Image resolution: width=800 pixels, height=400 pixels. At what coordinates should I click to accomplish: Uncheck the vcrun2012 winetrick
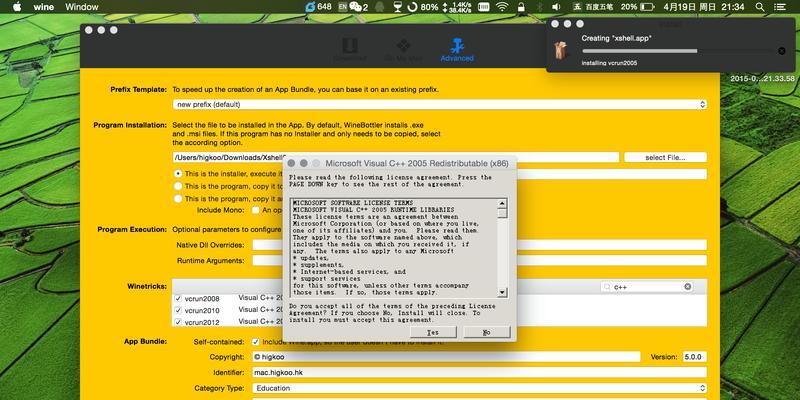coord(178,322)
